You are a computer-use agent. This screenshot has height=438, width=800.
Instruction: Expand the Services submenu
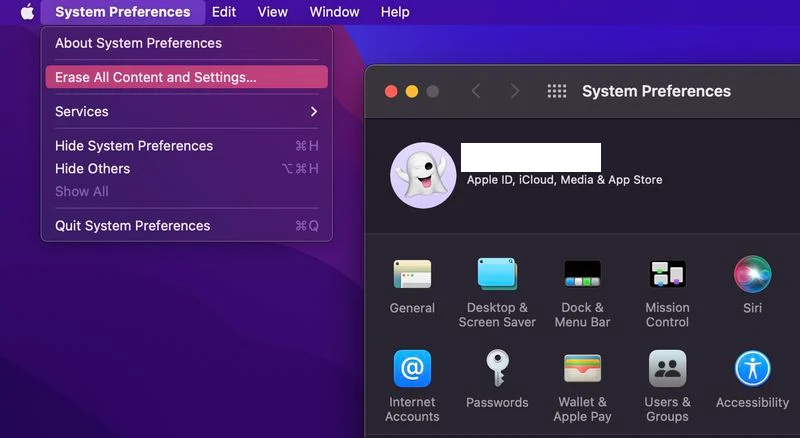pos(187,111)
